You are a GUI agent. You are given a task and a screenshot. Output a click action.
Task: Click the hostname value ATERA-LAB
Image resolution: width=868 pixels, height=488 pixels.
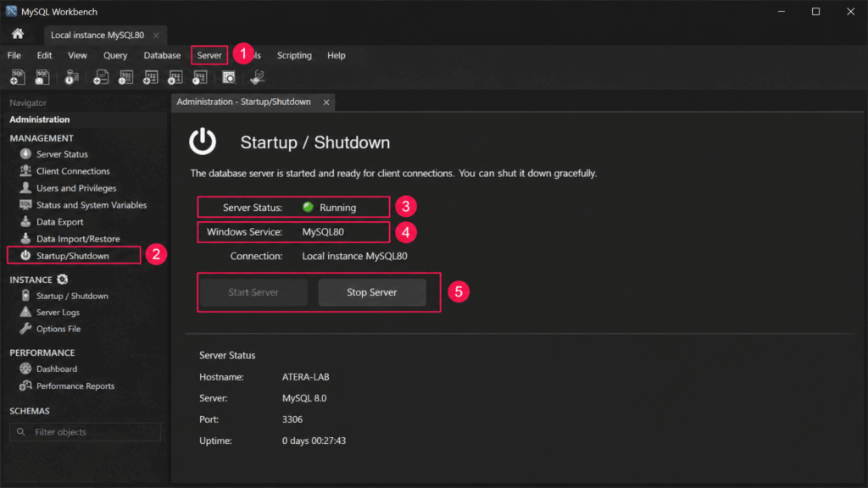[x=305, y=377]
